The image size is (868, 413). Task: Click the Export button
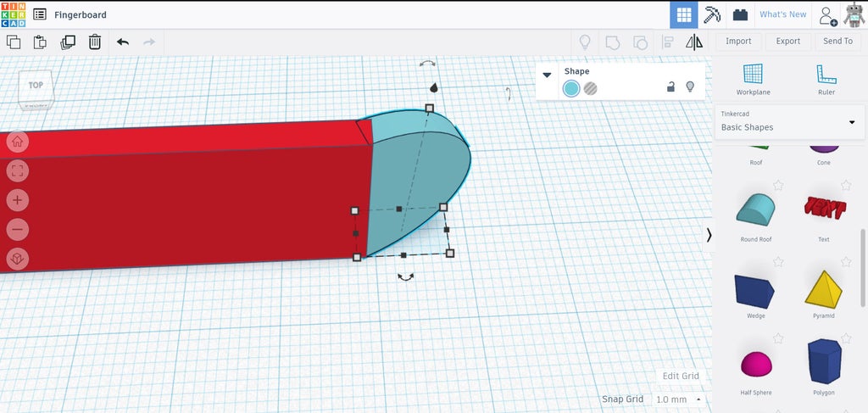point(787,42)
